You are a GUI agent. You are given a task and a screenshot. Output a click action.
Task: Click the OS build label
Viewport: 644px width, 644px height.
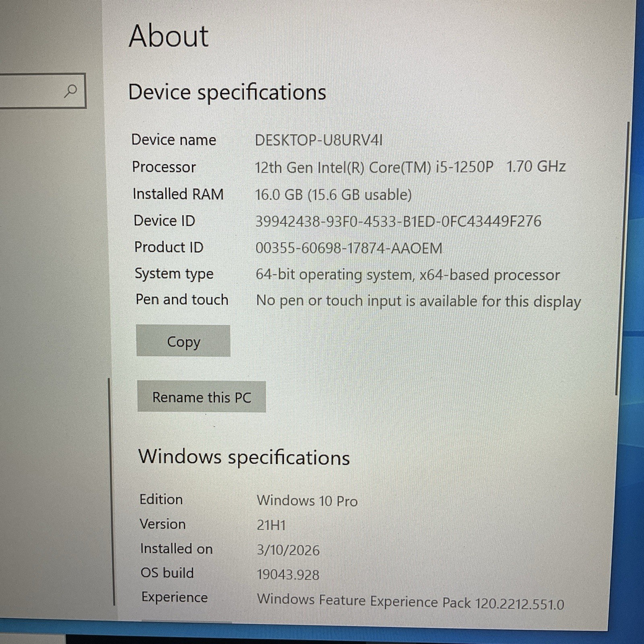tap(167, 573)
